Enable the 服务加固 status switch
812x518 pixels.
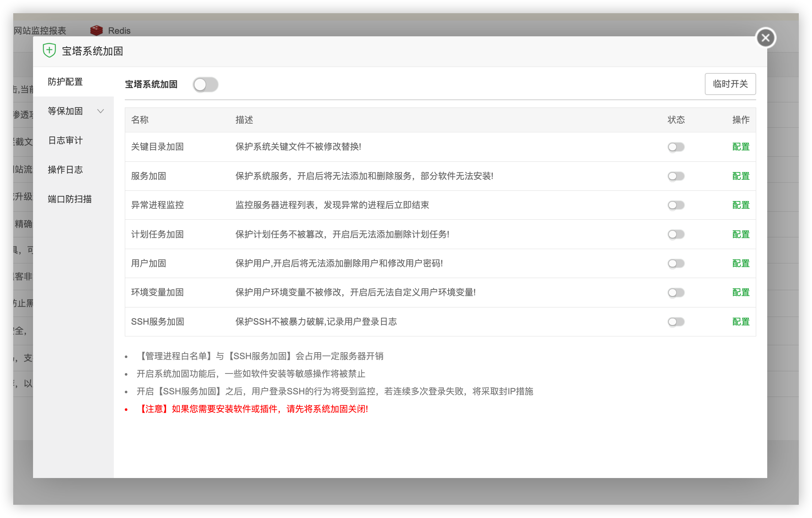coord(676,176)
